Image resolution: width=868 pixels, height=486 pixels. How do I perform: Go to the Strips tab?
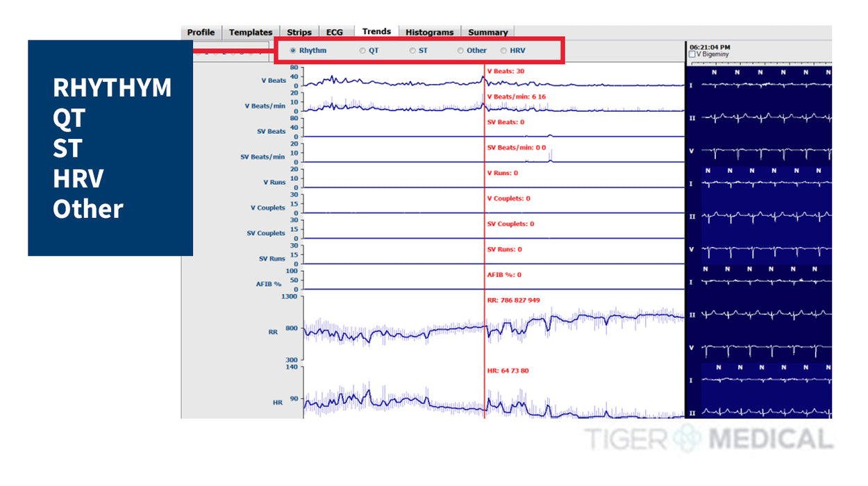click(299, 33)
